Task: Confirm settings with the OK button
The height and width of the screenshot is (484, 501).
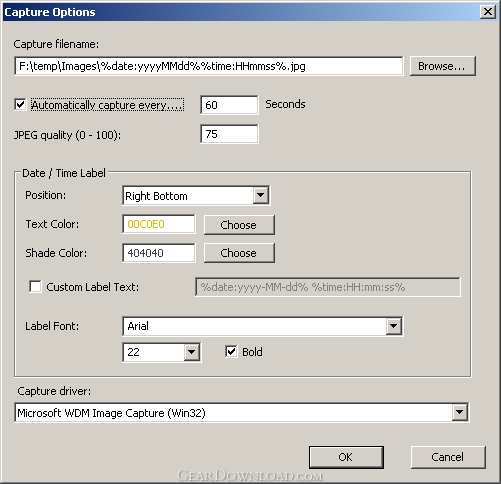Action: pos(346,457)
